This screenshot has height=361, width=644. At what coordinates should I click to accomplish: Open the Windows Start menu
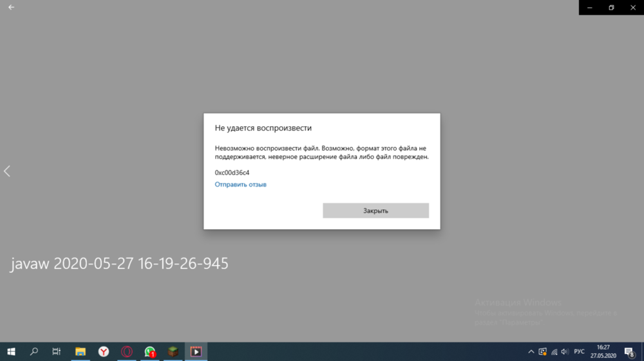coord(11,351)
